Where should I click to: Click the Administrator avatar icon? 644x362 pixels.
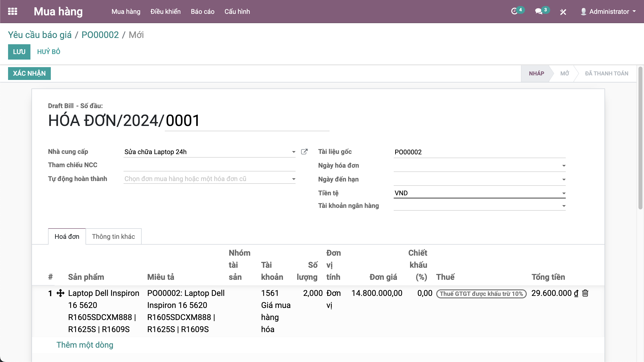click(583, 12)
